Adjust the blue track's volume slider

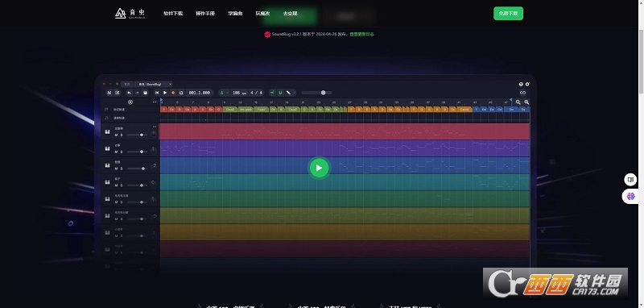pyautogui.click(x=137, y=169)
